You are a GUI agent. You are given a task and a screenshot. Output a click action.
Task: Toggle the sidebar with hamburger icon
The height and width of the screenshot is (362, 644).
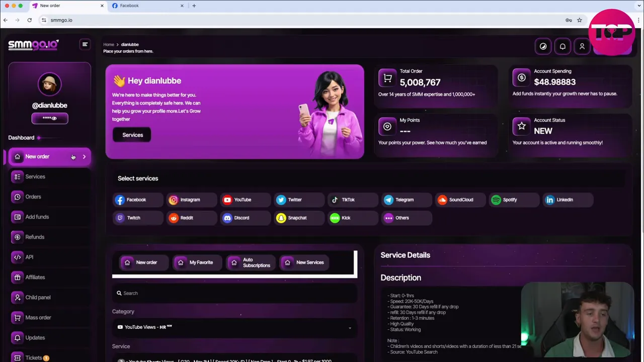coord(85,44)
